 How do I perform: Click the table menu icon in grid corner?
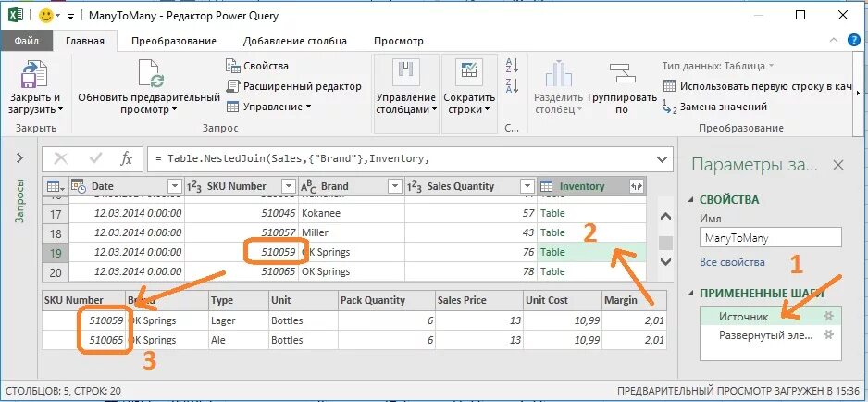[x=56, y=186]
